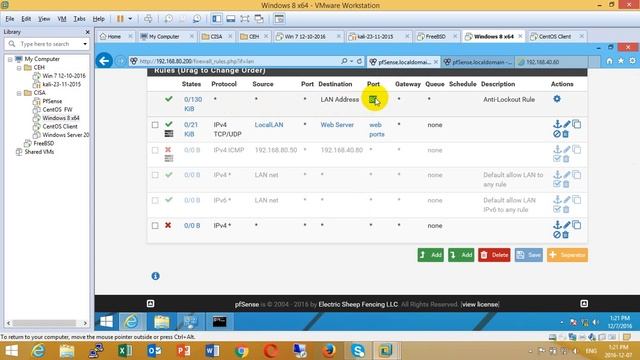Go back with the browser back arrow
The image size is (640, 360).
pyautogui.click(x=104, y=61)
